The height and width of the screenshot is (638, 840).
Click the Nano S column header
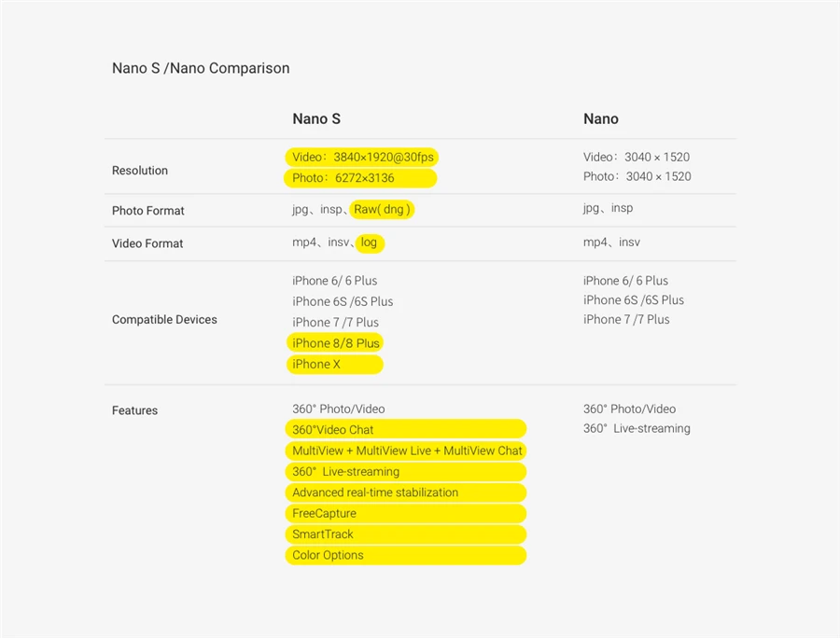[316, 118]
